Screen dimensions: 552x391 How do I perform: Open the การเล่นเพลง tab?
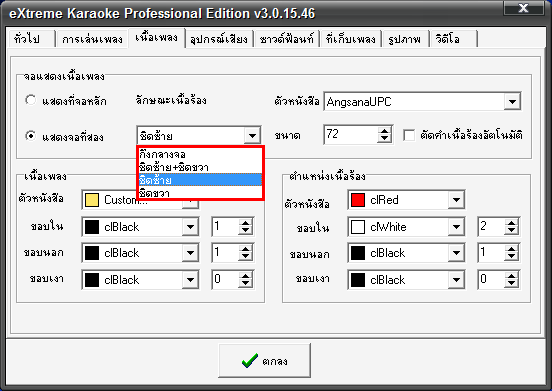tap(92, 38)
